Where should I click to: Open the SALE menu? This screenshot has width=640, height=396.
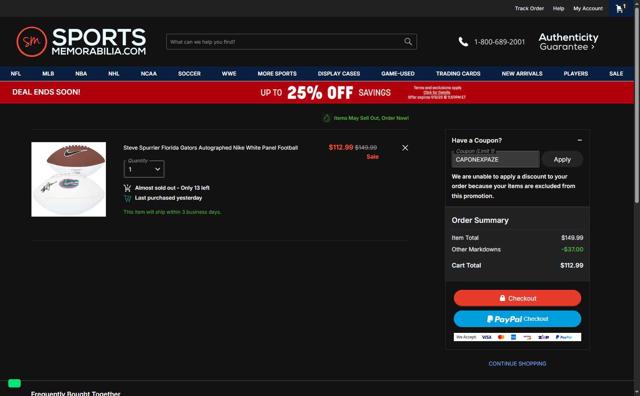click(616, 73)
